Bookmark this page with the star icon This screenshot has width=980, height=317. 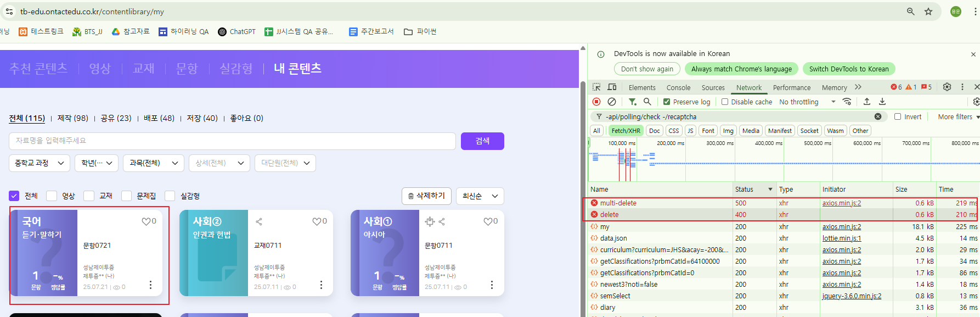click(x=928, y=12)
